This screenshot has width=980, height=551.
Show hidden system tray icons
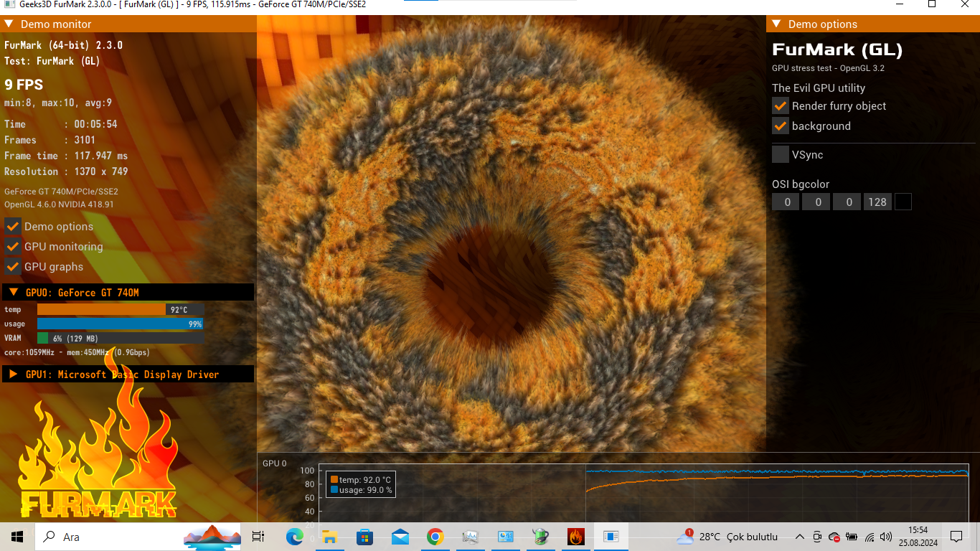(x=800, y=537)
